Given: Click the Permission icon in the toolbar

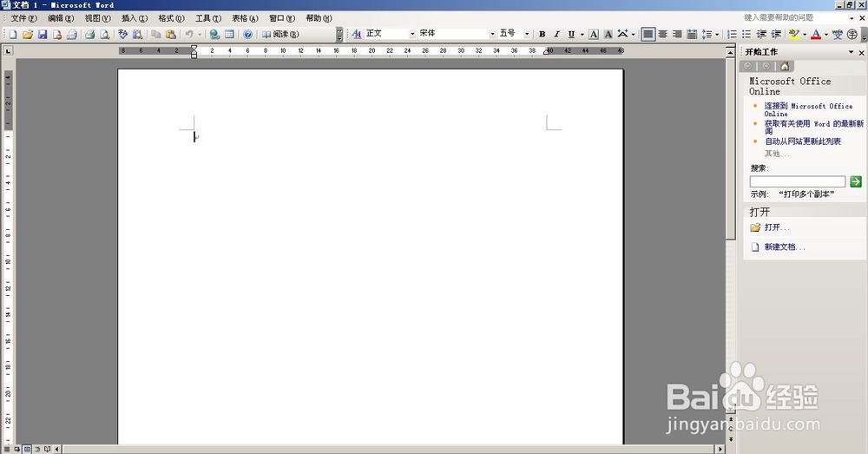Looking at the screenshot, I should click(57, 35).
